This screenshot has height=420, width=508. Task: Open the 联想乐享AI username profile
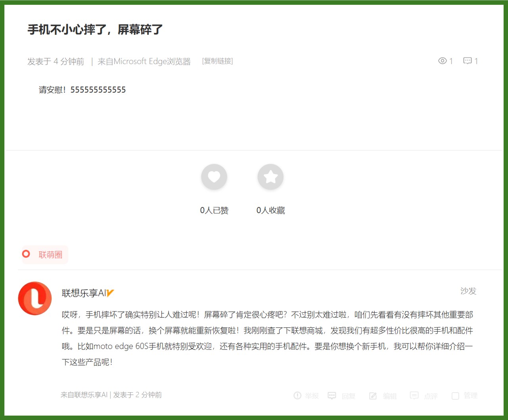click(84, 293)
